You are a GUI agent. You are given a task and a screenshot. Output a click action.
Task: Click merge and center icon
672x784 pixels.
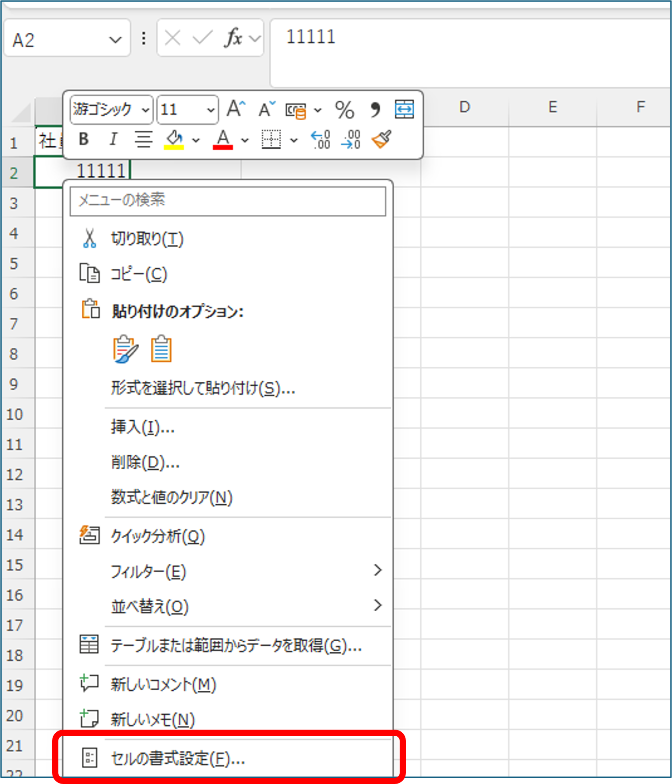(x=404, y=109)
